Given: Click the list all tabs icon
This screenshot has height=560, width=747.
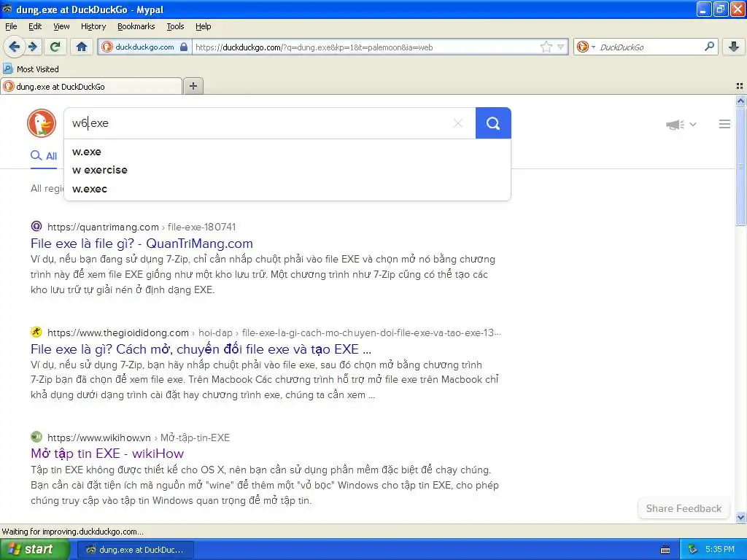Looking at the screenshot, I should point(740,86).
